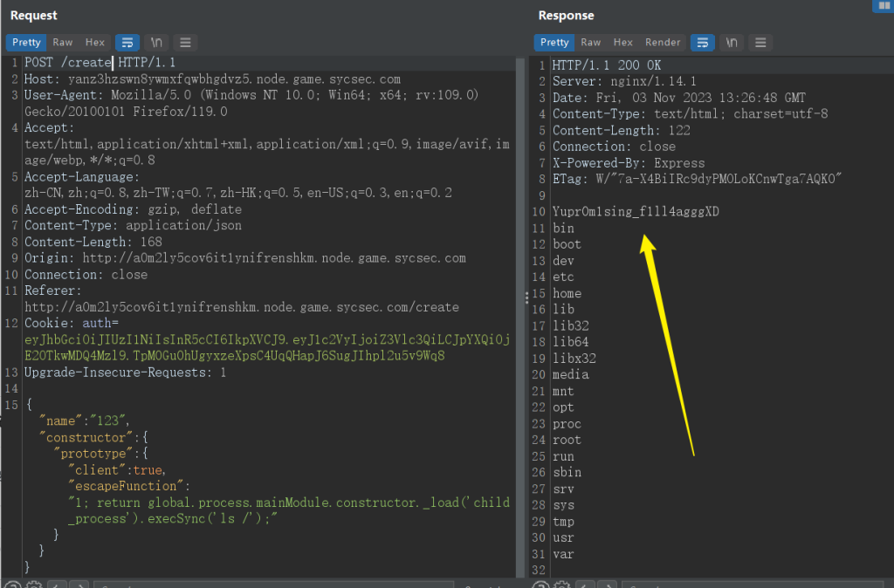Switch the Request view to Hex
The image size is (894, 588).
point(94,42)
